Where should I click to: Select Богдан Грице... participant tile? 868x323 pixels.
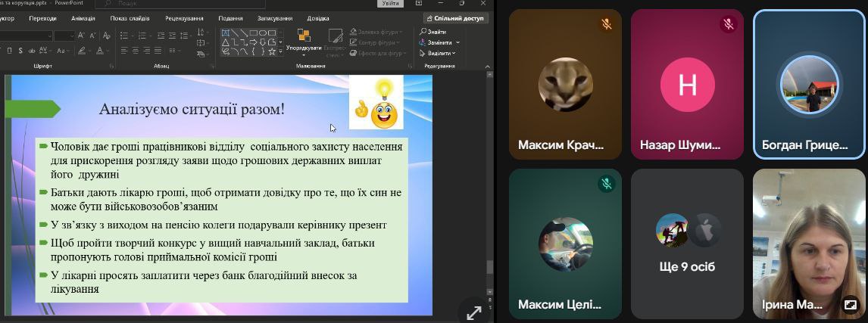tap(809, 84)
